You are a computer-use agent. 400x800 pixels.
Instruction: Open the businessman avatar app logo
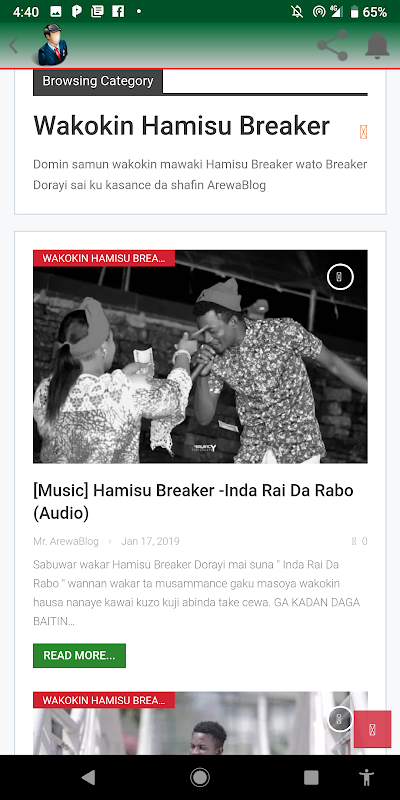[x=52, y=45]
